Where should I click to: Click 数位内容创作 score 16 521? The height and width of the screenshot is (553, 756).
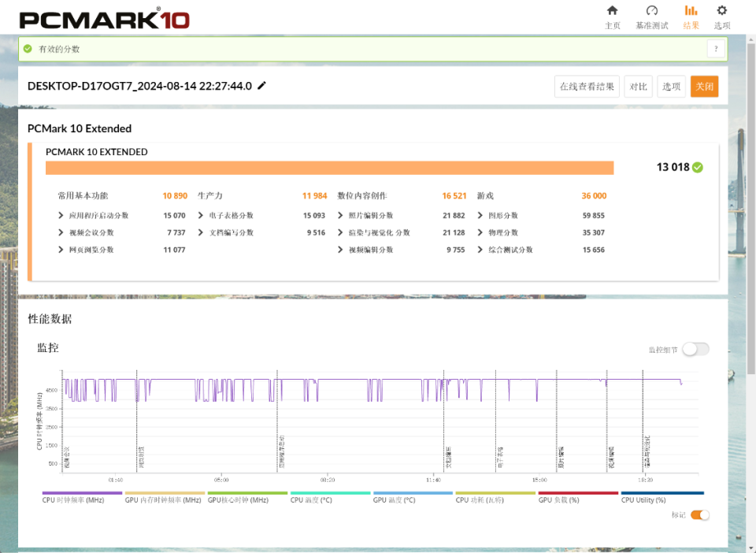[x=454, y=195]
